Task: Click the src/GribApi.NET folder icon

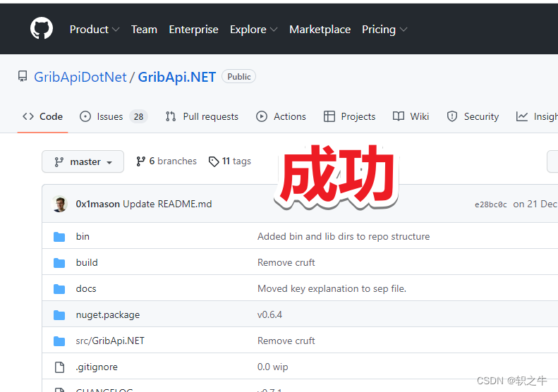Action: pyautogui.click(x=59, y=341)
